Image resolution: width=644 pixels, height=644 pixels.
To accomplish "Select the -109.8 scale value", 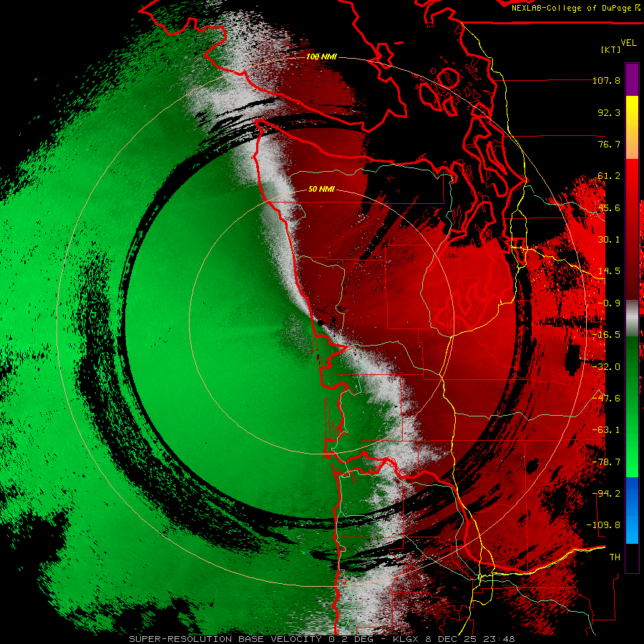I will pyautogui.click(x=603, y=525).
